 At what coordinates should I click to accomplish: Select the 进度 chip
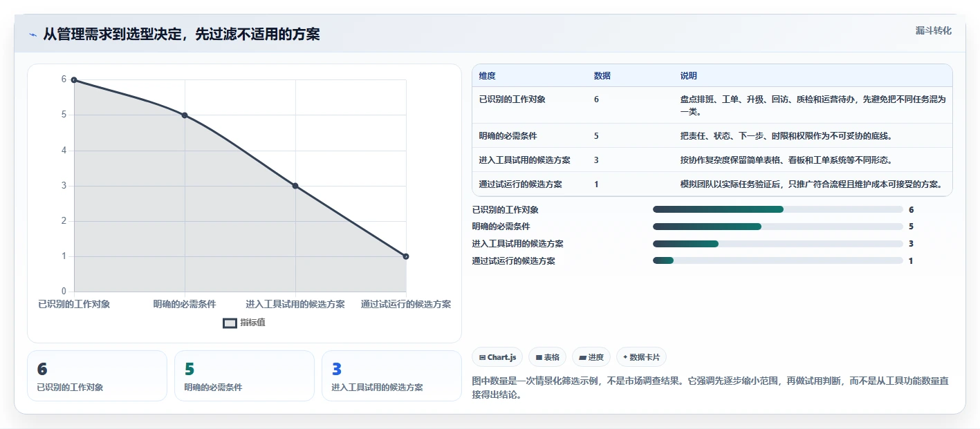click(x=591, y=357)
